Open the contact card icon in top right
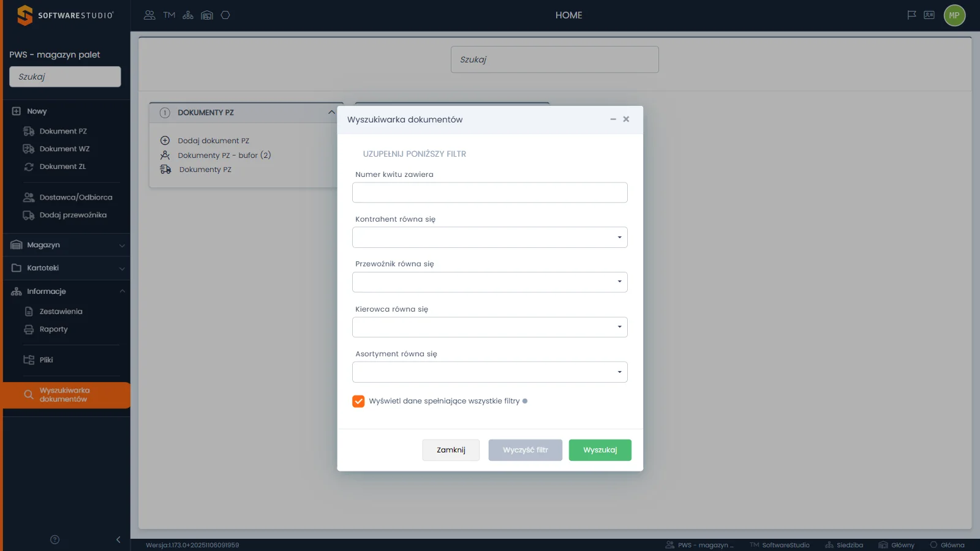Viewport: 980px width, 551px height. pos(929,15)
